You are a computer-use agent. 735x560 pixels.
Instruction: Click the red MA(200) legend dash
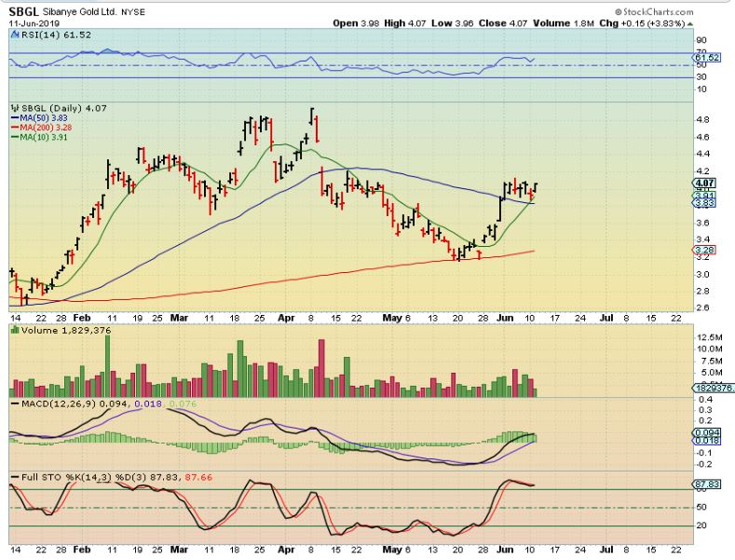pos(15,128)
